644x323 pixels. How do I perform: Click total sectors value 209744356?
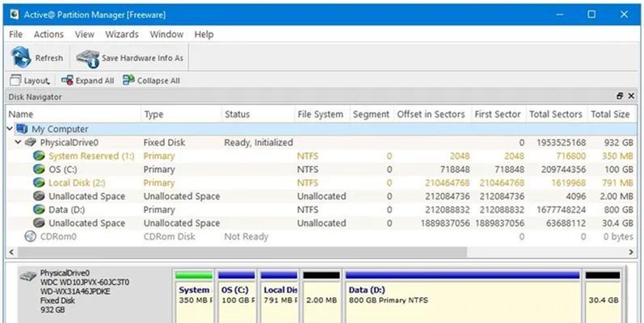point(563,170)
